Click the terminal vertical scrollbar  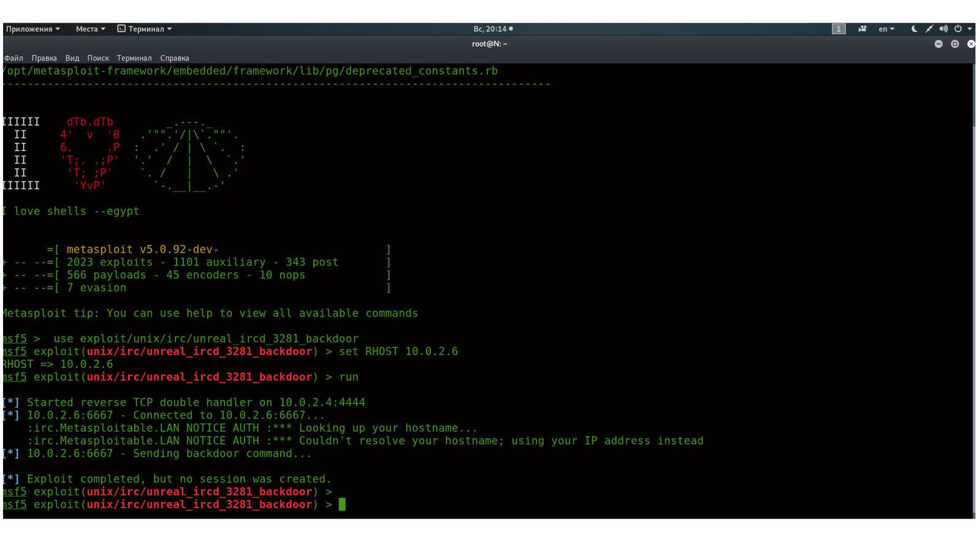[973, 291]
